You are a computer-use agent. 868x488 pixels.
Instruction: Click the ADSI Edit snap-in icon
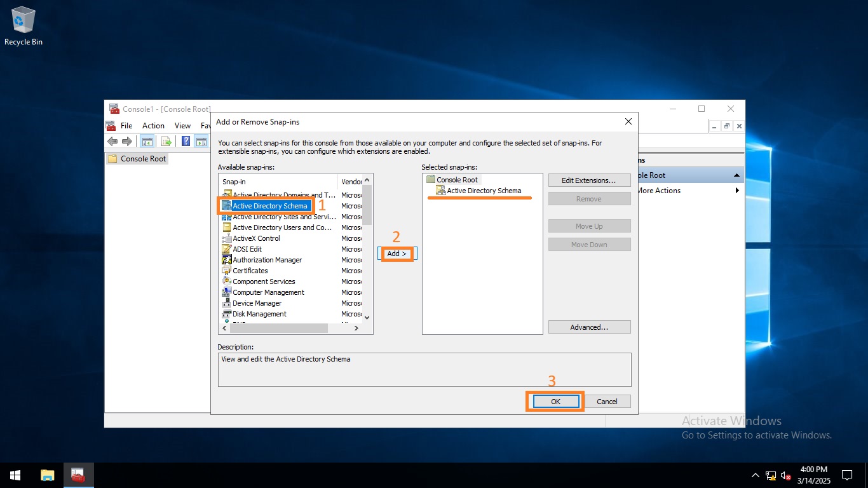point(227,249)
